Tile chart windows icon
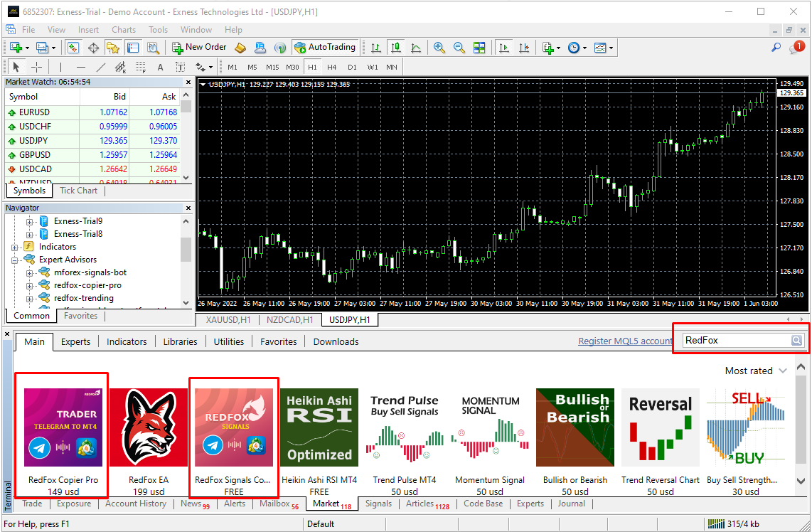Screen dimensions: 812x532 [x=479, y=48]
